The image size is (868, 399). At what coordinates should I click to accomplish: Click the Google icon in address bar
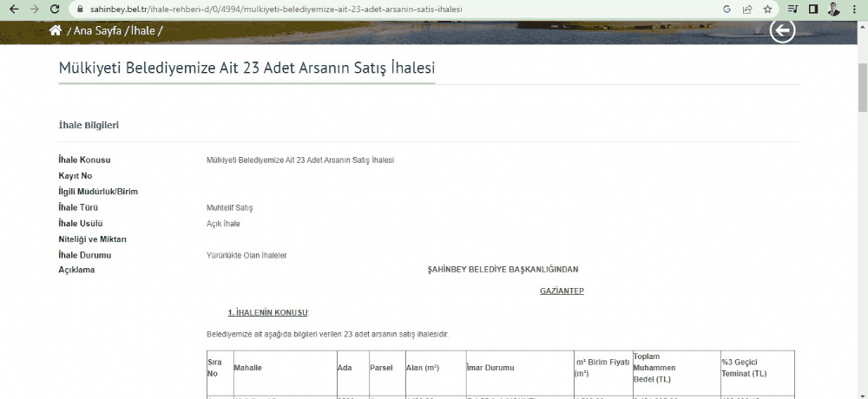[x=727, y=10]
